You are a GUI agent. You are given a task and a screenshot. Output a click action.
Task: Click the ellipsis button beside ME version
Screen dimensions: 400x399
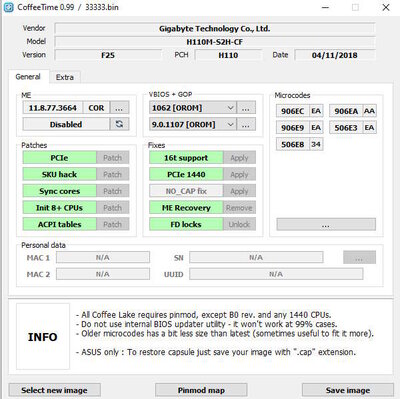119,108
